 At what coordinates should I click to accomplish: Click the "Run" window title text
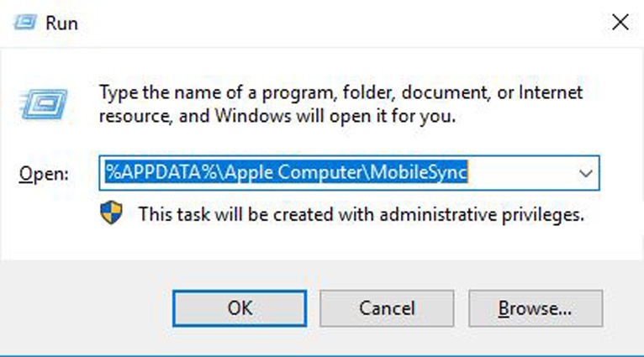[x=62, y=24]
